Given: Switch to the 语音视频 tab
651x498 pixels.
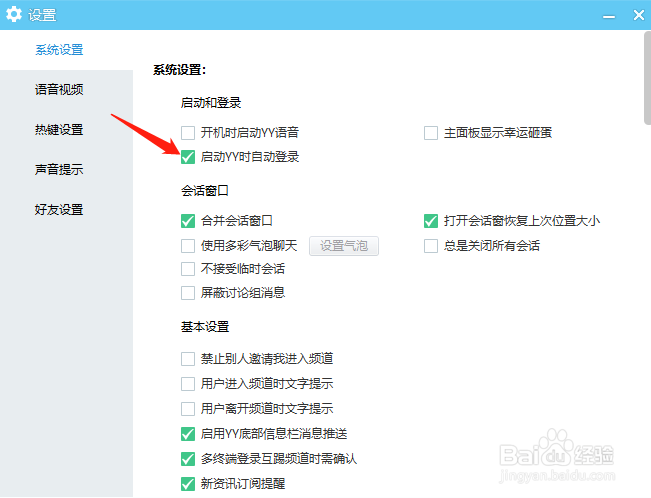Looking at the screenshot, I should [59, 89].
